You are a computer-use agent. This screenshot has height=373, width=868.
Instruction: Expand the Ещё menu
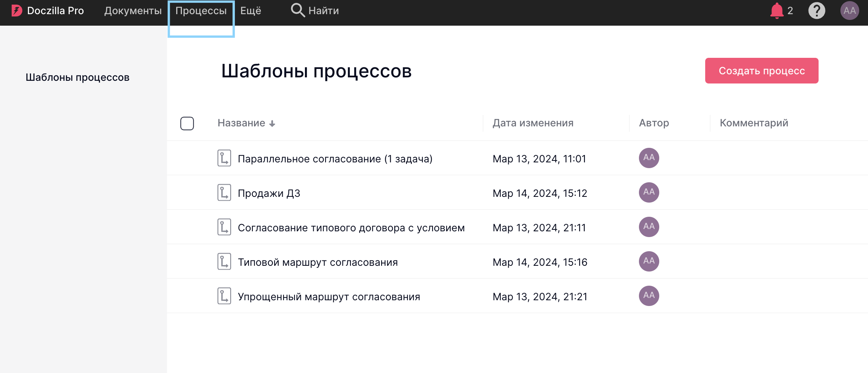(x=251, y=11)
